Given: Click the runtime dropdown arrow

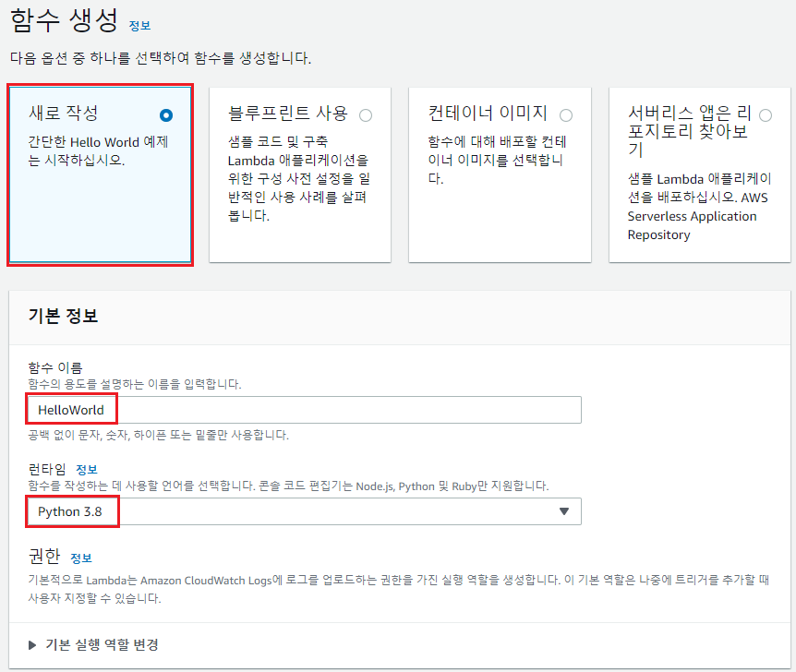Looking at the screenshot, I should (x=564, y=511).
